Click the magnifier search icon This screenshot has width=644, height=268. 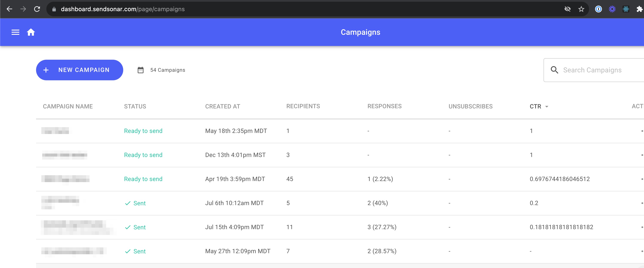pos(554,70)
